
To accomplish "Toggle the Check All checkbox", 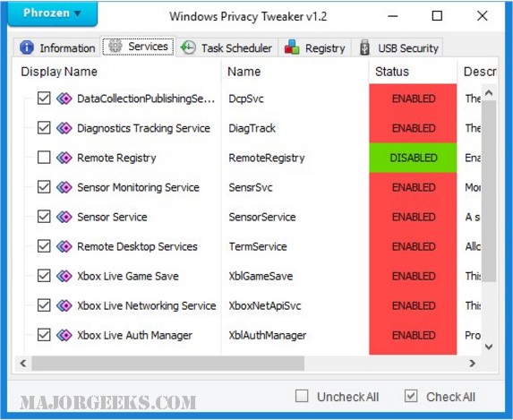I will pos(411,396).
